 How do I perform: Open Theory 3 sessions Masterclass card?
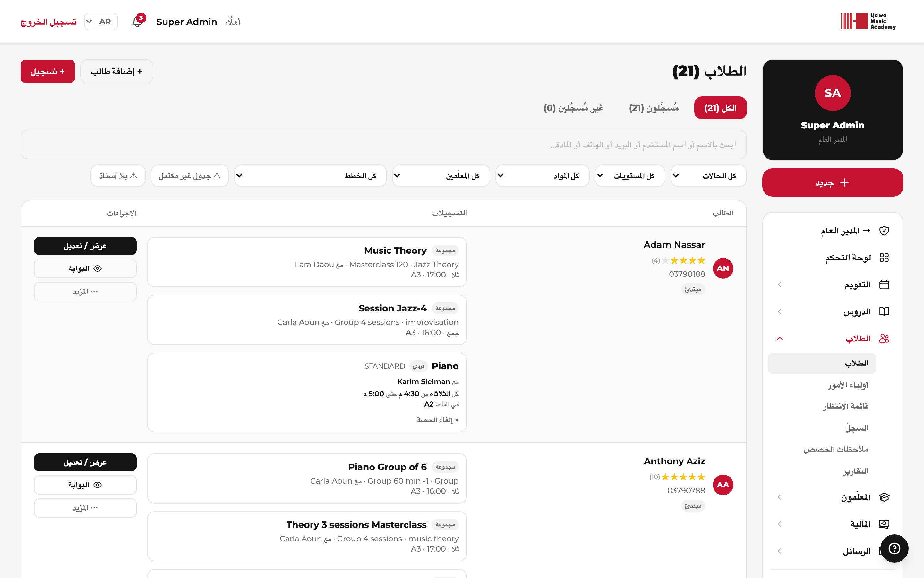coord(307,536)
